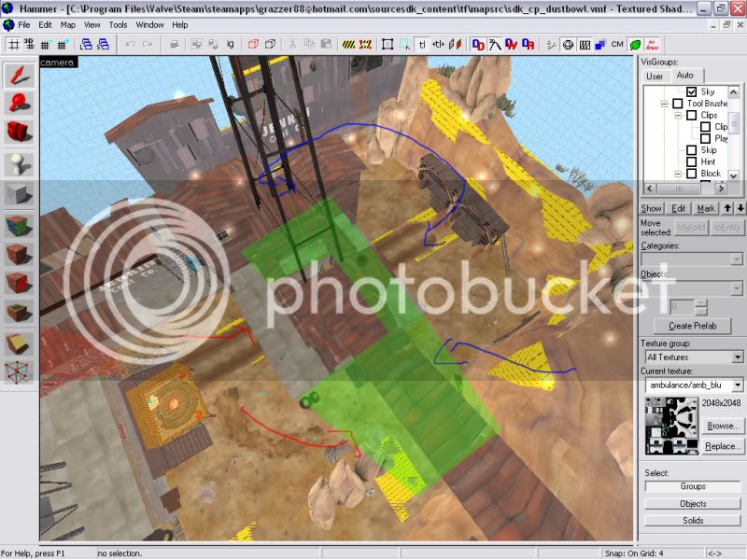Screen dimensions: 747x560
Task: Click Load Window State icon
Action: tap(86, 45)
